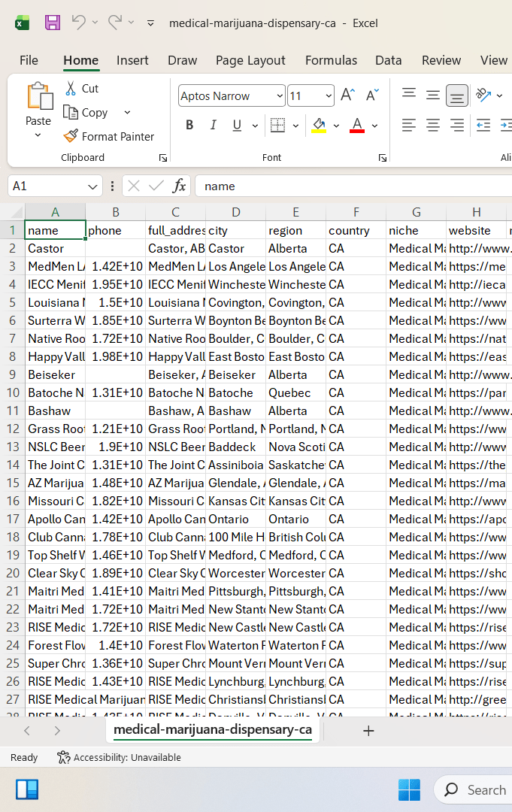Apply cell Borders icon
Viewport: 512px width, 812px height.
[x=277, y=125]
